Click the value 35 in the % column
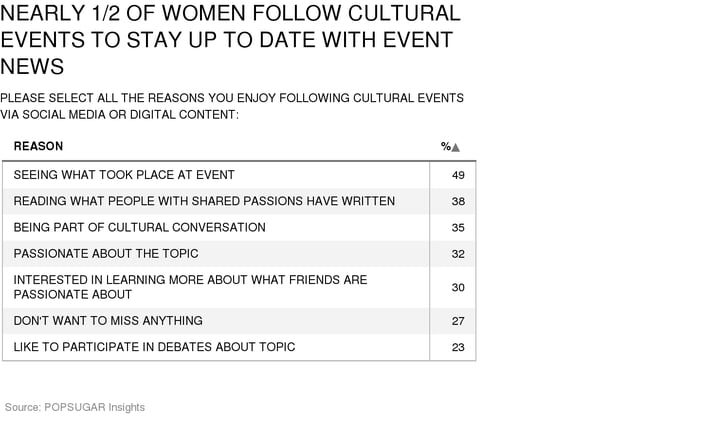Image resolution: width=728 pixels, height=426 pixels. (458, 227)
